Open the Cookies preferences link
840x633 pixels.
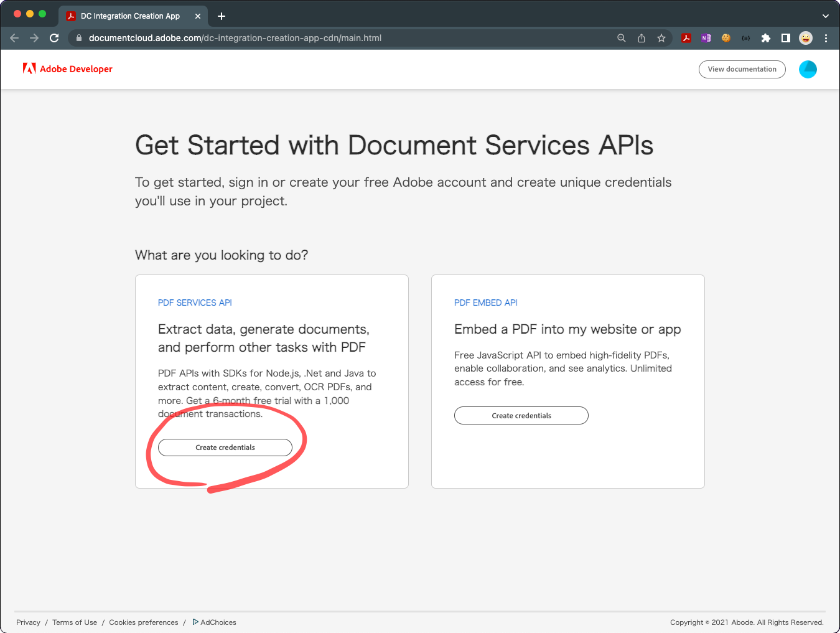[x=144, y=622]
